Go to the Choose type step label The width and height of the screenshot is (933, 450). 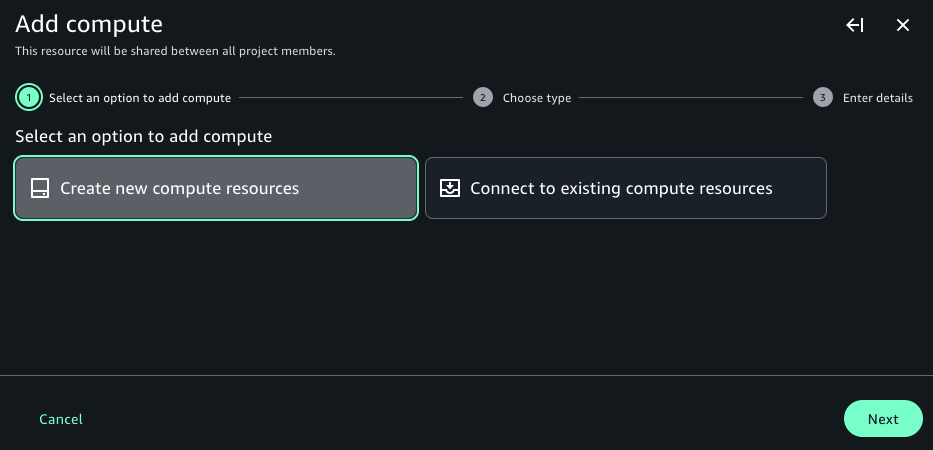click(x=537, y=98)
